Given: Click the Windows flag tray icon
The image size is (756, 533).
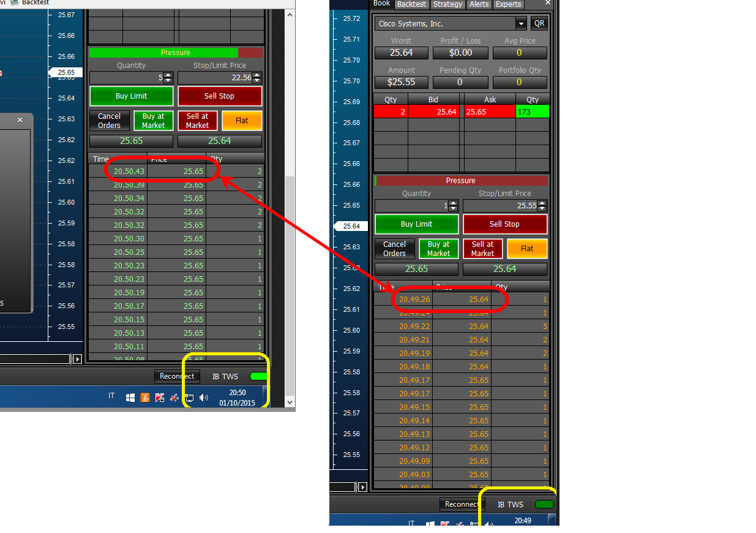Looking at the screenshot, I should click(x=130, y=398).
